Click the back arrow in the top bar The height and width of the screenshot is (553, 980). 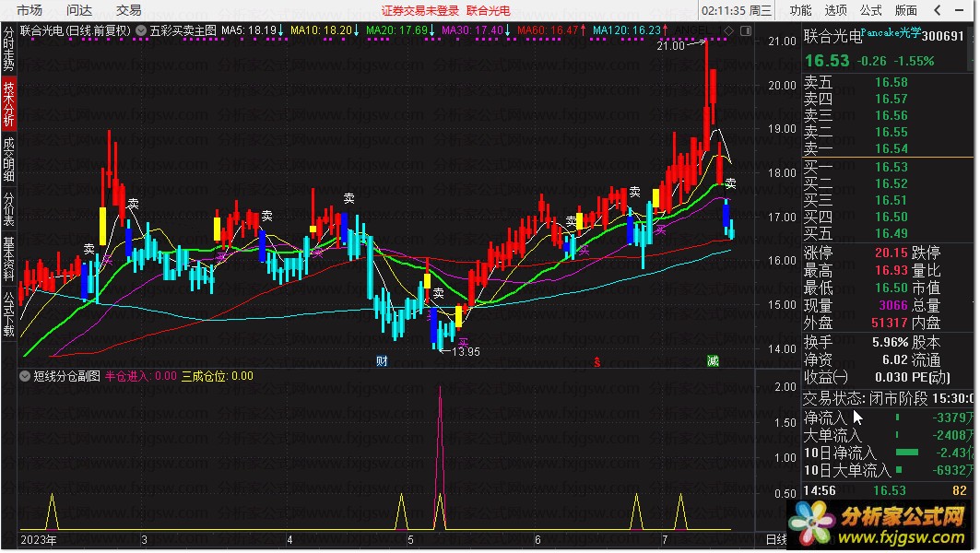pyautogui.click(x=937, y=10)
